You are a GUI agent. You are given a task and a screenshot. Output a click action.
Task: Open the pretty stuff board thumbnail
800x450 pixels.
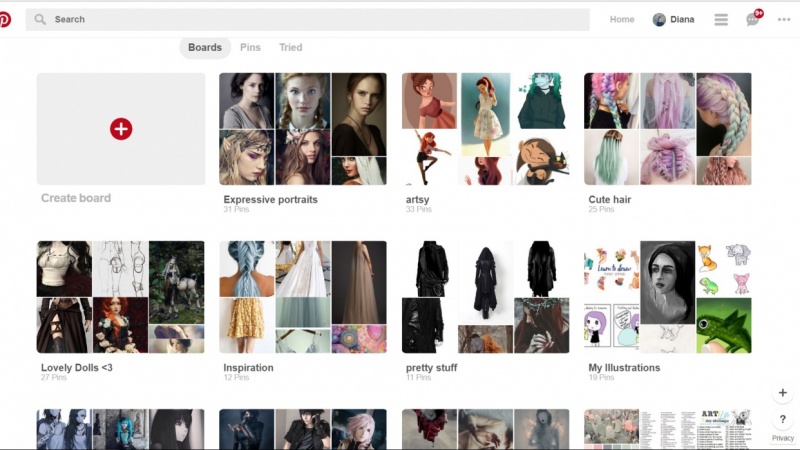[x=485, y=297]
